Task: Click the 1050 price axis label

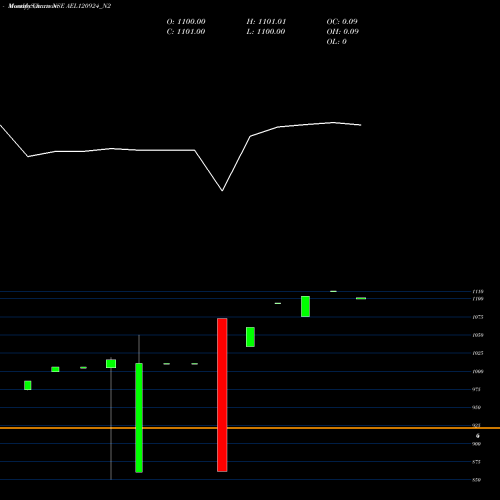Action: (x=478, y=335)
